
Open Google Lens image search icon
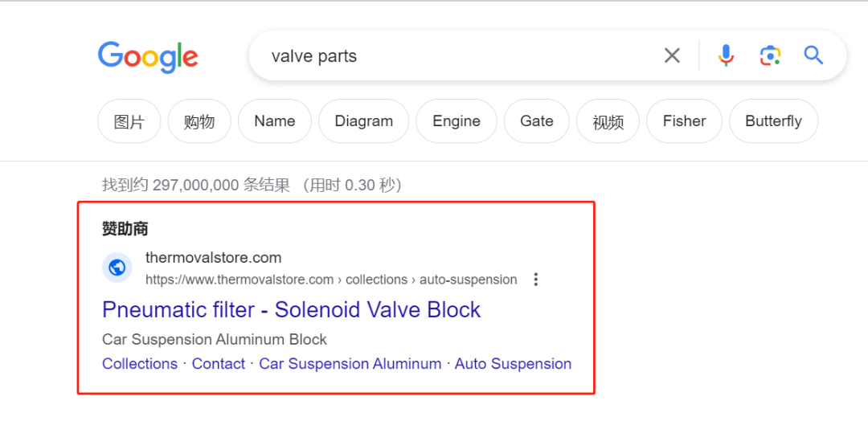pos(770,55)
